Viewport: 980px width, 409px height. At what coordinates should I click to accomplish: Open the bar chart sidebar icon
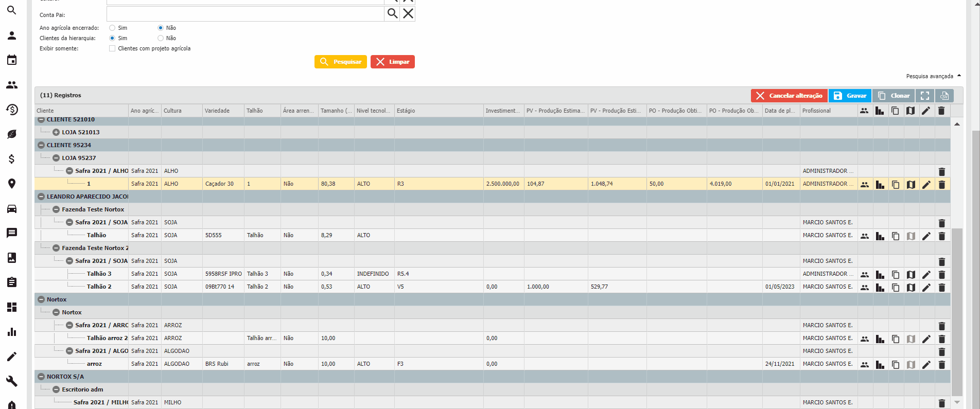coord(12,332)
